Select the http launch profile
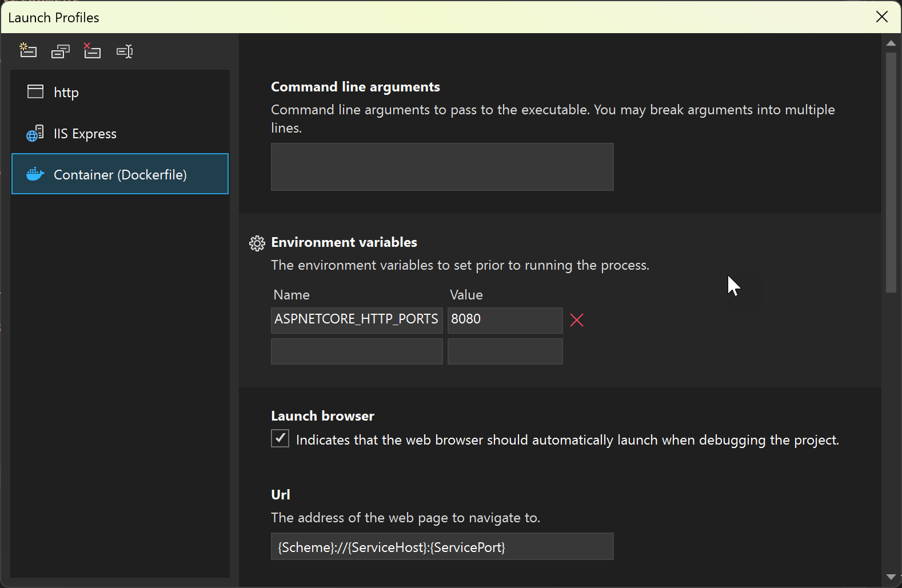This screenshot has width=902, height=588. pyautogui.click(x=120, y=92)
